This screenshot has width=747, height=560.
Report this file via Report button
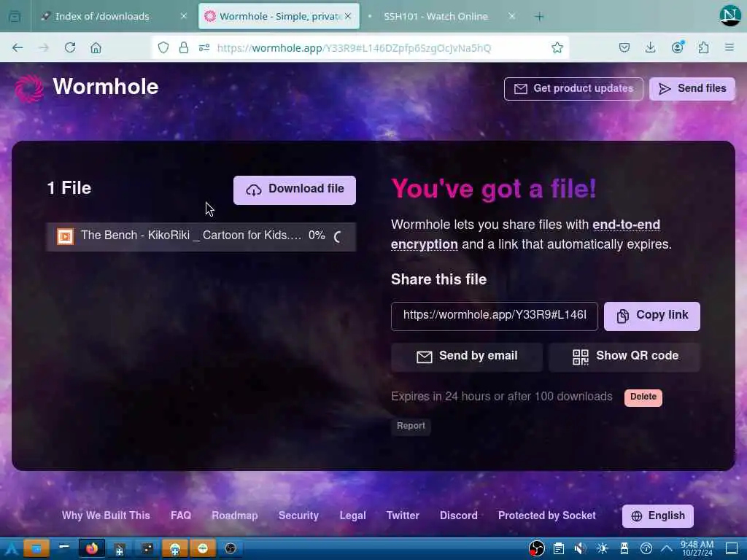[x=411, y=426]
